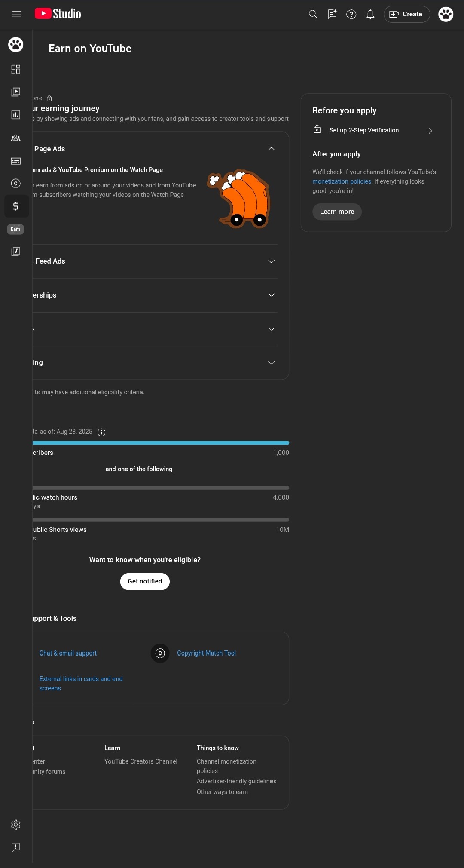Open the monetization policies link
This screenshot has height=868, width=464.
click(x=342, y=181)
